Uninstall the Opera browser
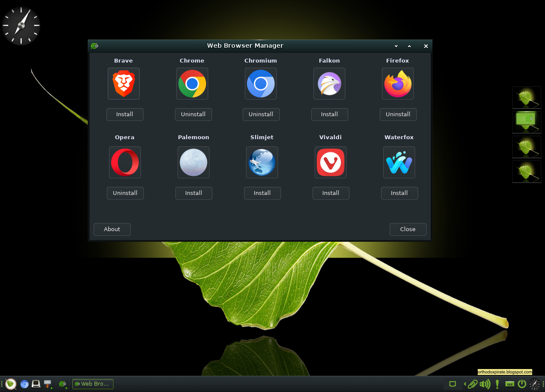Viewport: 545px width, 392px height. [x=125, y=193]
